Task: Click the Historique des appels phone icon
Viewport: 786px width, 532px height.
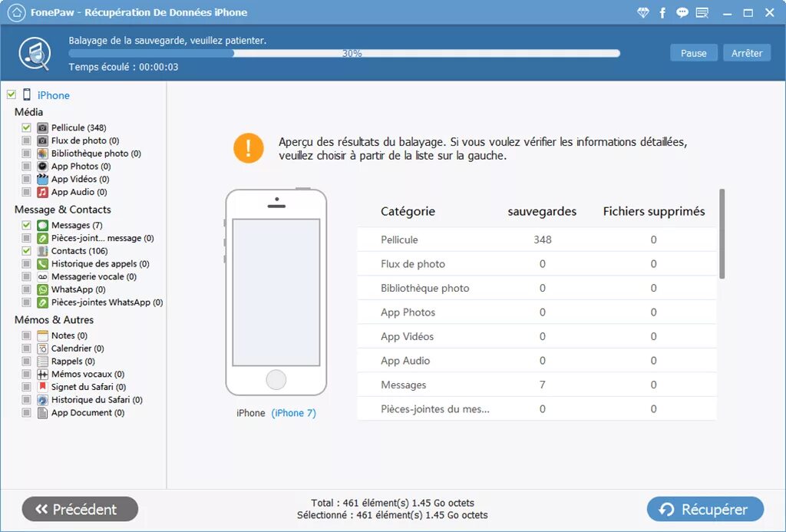Action: point(43,264)
